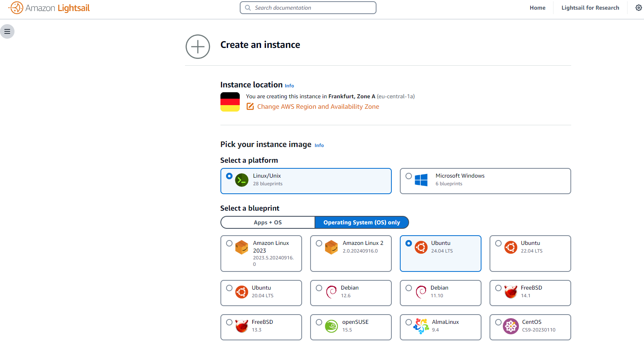Select the Microsoft Windows platform radio button

coord(409,176)
